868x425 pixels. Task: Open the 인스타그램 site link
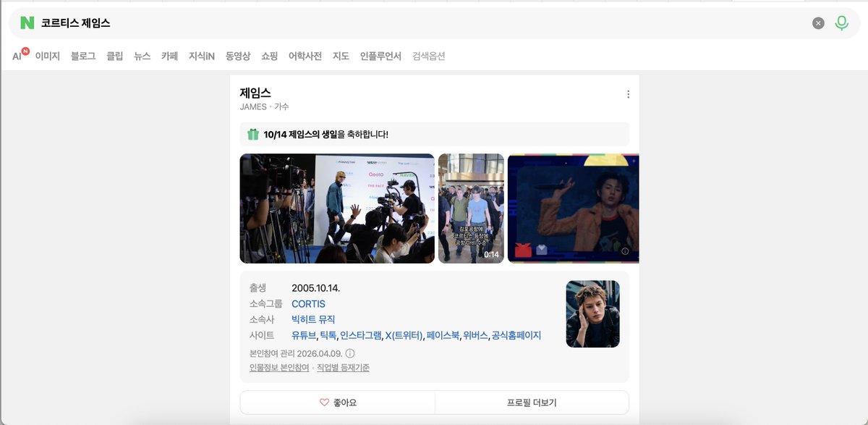tap(360, 335)
